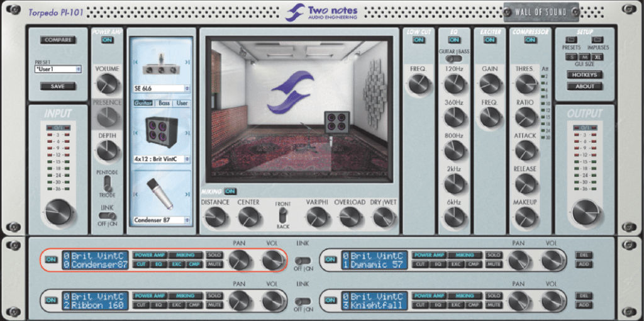
Task: Toggle the Compressor ON switch
Action: tap(530, 40)
